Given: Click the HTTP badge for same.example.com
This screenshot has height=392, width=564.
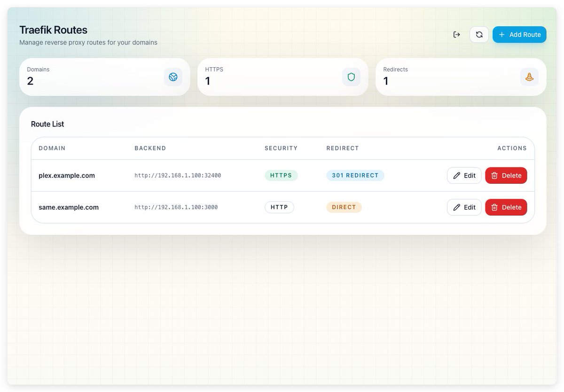Looking at the screenshot, I should [279, 207].
